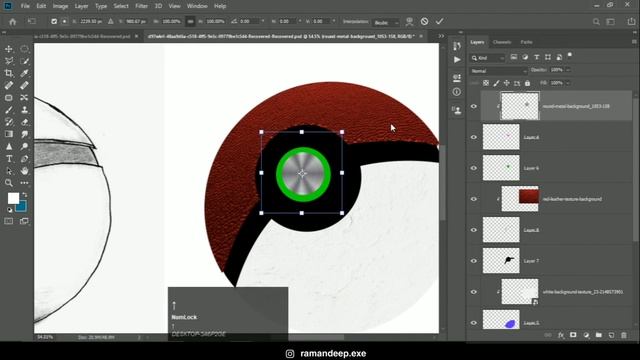Toggle link between width and height
The height and width of the screenshot is (360, 640).
[x=190, y=21]
